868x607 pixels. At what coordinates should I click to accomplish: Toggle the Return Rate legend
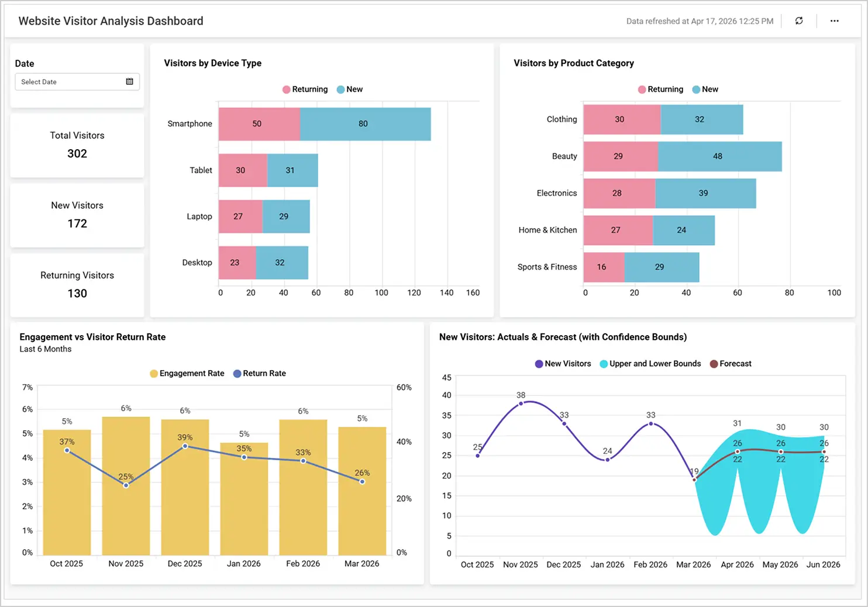coord(260,373)
